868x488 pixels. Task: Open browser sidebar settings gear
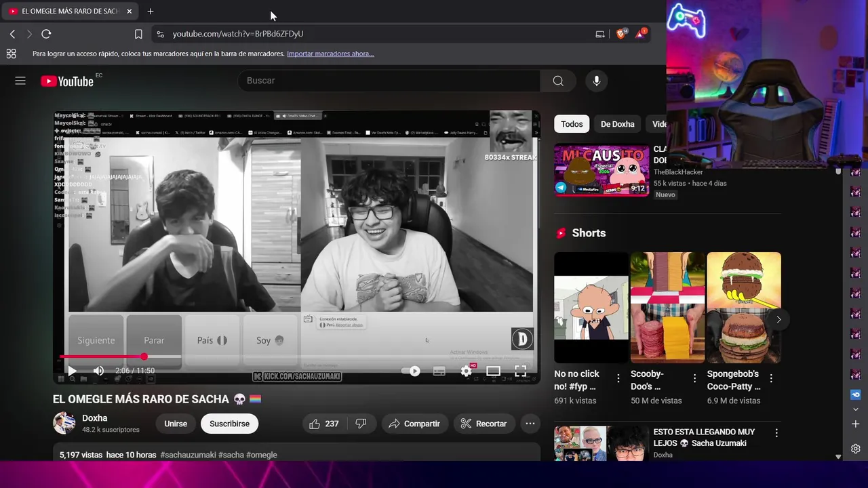(x=855, y=449)
